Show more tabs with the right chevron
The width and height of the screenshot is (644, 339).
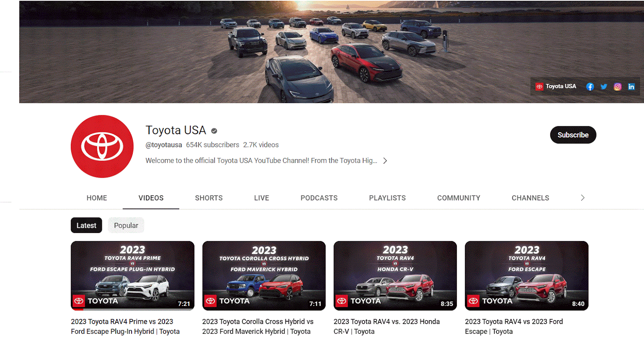click(x=582, y=198)
